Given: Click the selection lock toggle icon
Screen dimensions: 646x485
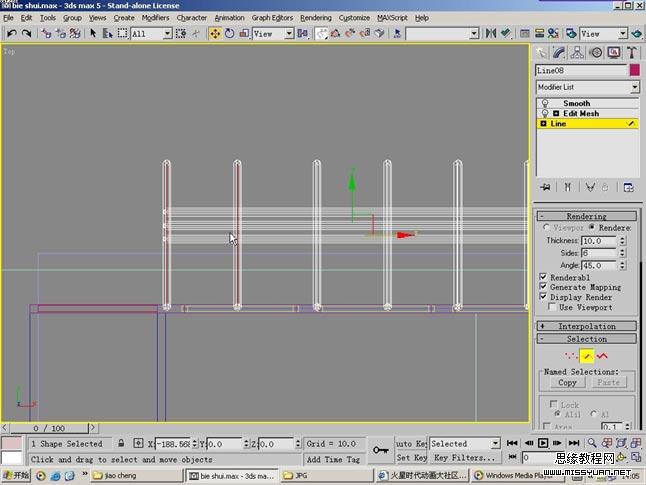Looking at the screenshot, I should pos(121,443).
